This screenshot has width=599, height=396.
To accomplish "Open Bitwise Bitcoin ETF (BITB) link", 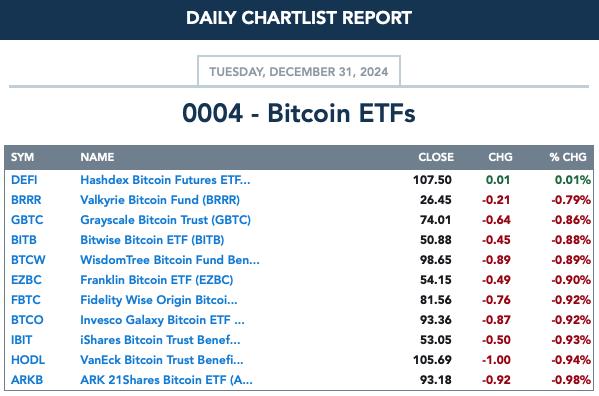I will tap(152, 240).
